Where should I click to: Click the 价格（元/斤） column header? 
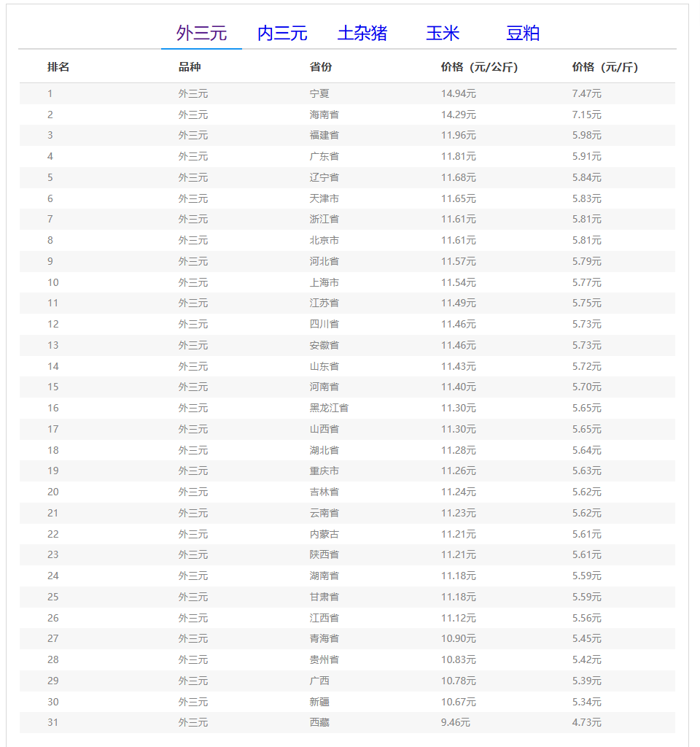coord(604,67)
